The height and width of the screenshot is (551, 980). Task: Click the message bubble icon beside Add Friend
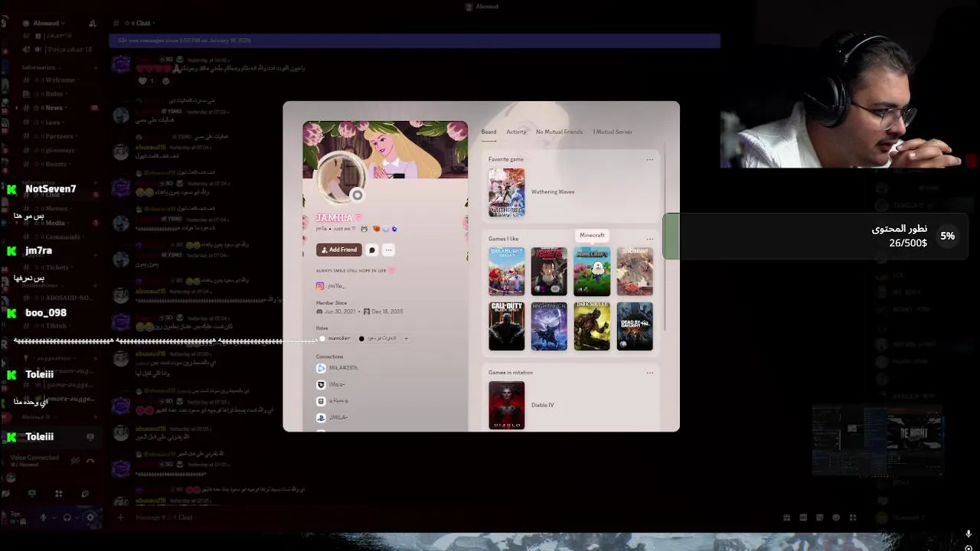pos(372,249)
